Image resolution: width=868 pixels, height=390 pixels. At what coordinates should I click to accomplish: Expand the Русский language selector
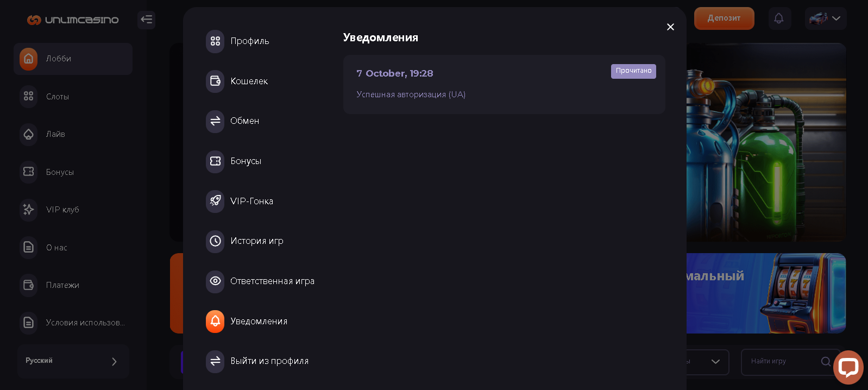click(x=73, y=361)
